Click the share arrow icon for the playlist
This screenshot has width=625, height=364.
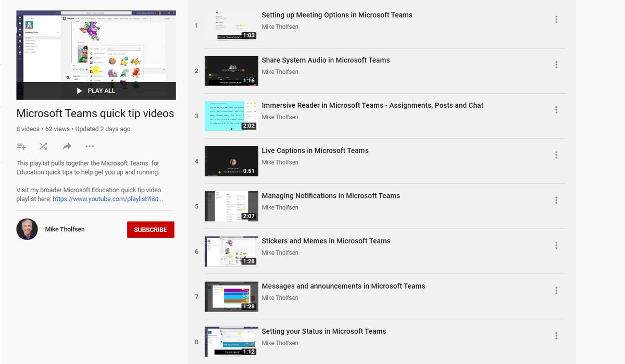tap(67, 146)
